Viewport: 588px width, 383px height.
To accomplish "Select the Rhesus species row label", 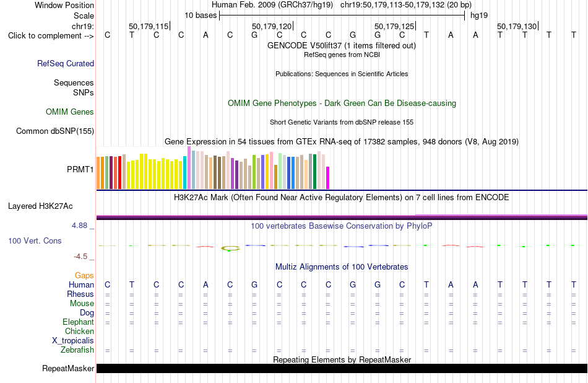I will pyautogui.click(x=80, y=294).
